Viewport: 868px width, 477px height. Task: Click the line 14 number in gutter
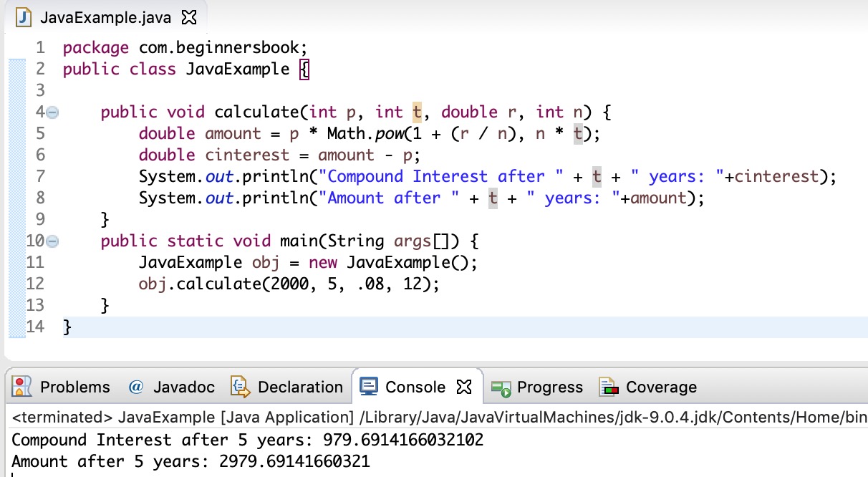coord(36,327)
